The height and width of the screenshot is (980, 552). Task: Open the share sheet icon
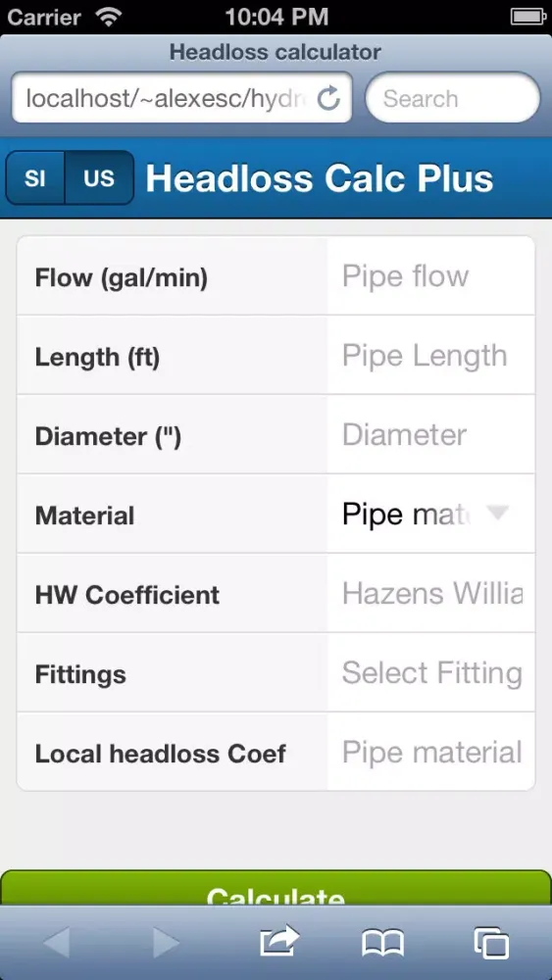point(279,941)
